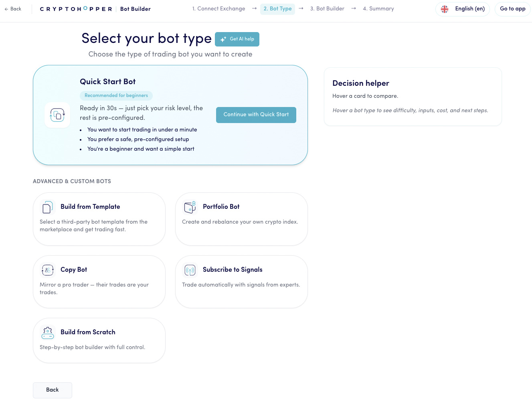Image resolution: width=532 pixels, height=408 pixels.
Task: Click the Subscribe to Signals icon
Action: point(190,270)
